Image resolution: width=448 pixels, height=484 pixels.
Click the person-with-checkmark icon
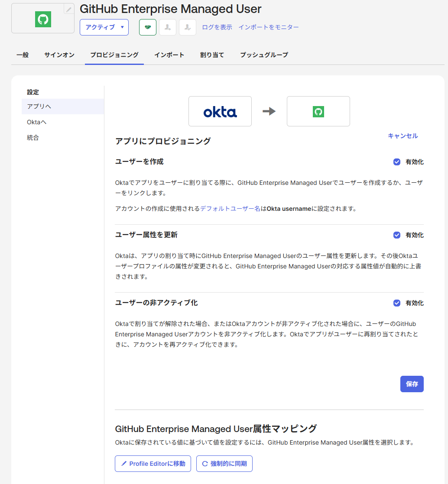pos(187,27)
